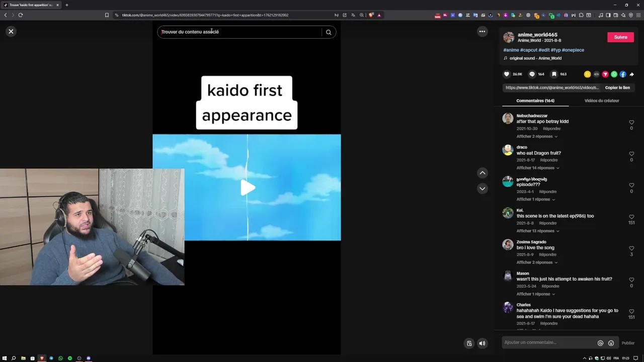Bookmark this page using the address bar bookmark icon
644x362 pixels.
107,15
